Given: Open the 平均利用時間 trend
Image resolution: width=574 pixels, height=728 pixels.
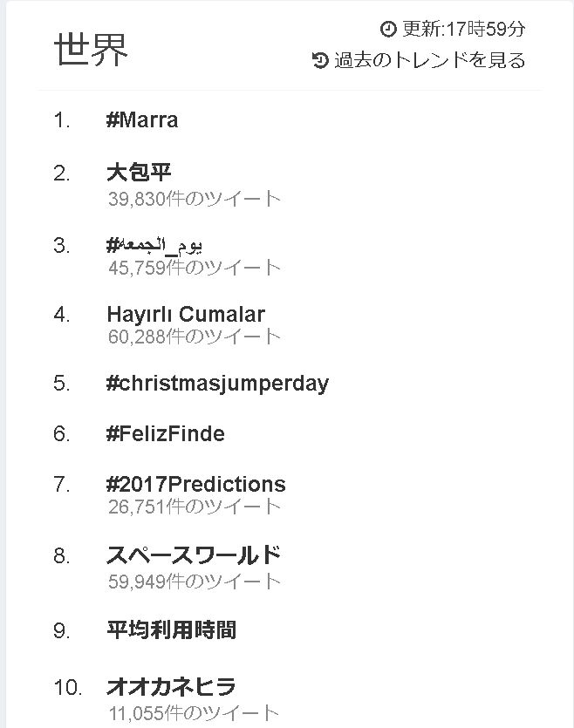Looking at the screenshot, I should coord(171,629).
